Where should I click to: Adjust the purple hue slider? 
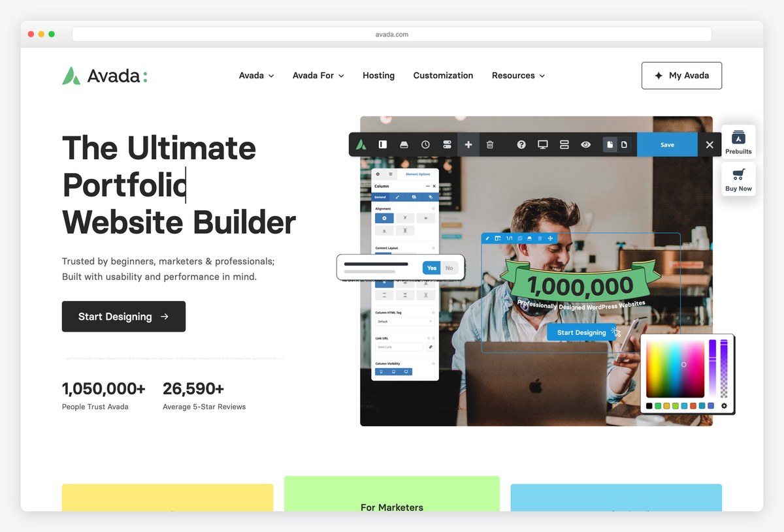[713, 368]
